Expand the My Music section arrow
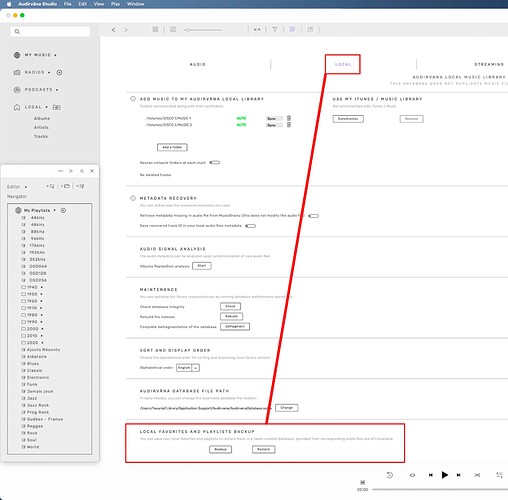 (x=55, y=55)
